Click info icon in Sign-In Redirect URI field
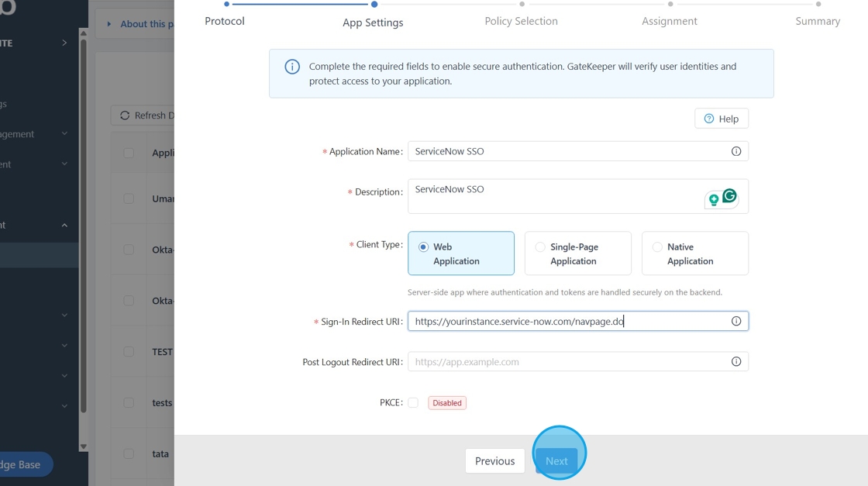 735,321
